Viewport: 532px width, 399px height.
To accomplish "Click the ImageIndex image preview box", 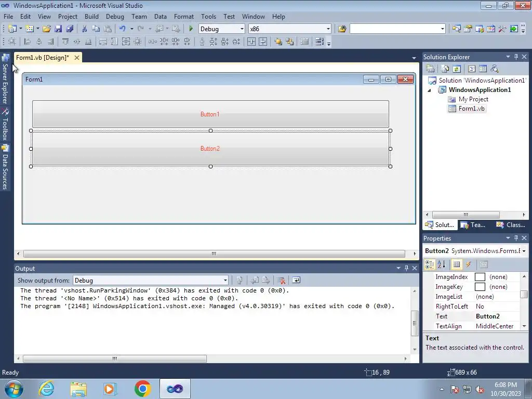I will [480, 277].
